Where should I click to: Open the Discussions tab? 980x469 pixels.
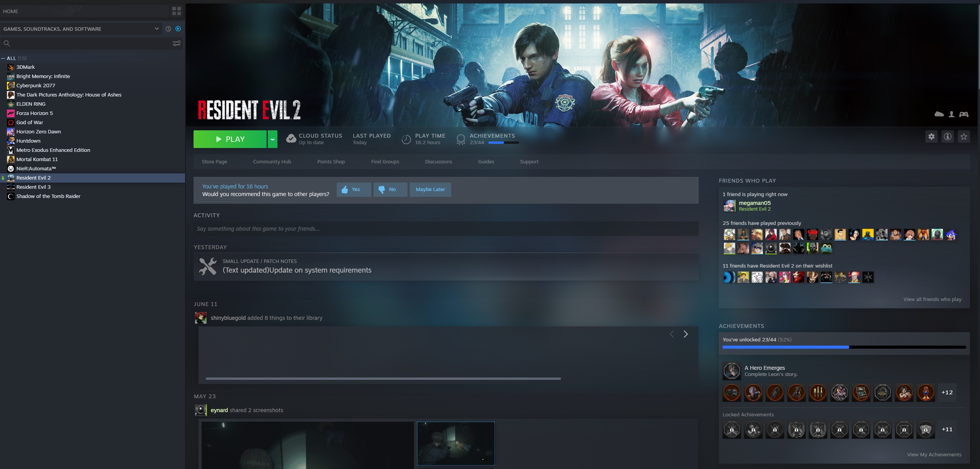pos(438,161)
